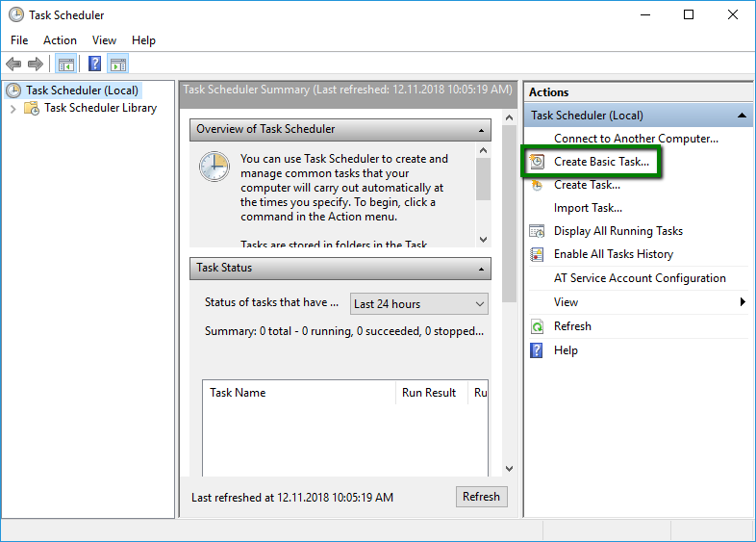Click Import Task... action

588,208
